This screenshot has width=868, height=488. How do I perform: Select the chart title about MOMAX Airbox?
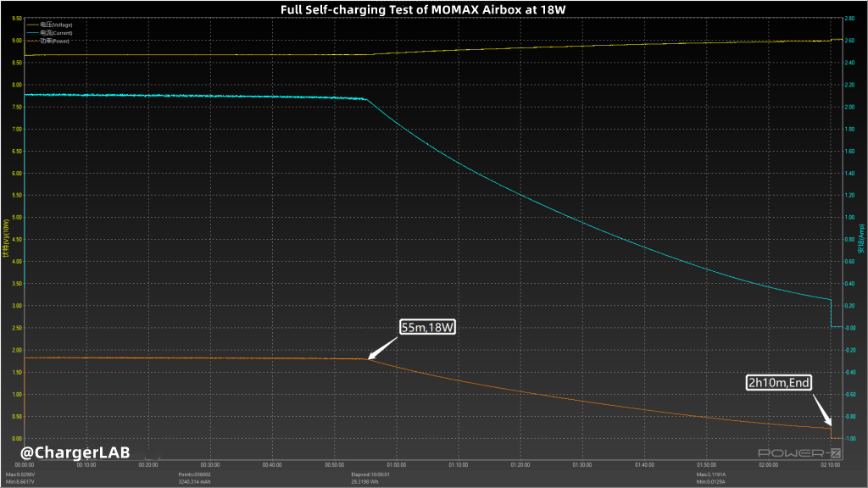(x=423, y=9)
